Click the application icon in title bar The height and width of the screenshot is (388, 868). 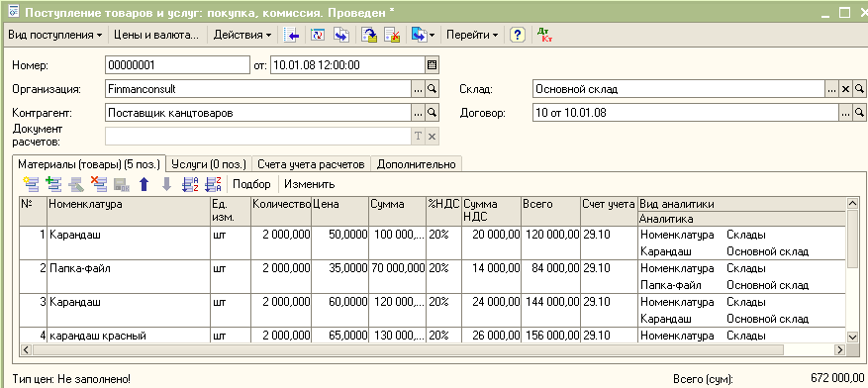point(13,11)
